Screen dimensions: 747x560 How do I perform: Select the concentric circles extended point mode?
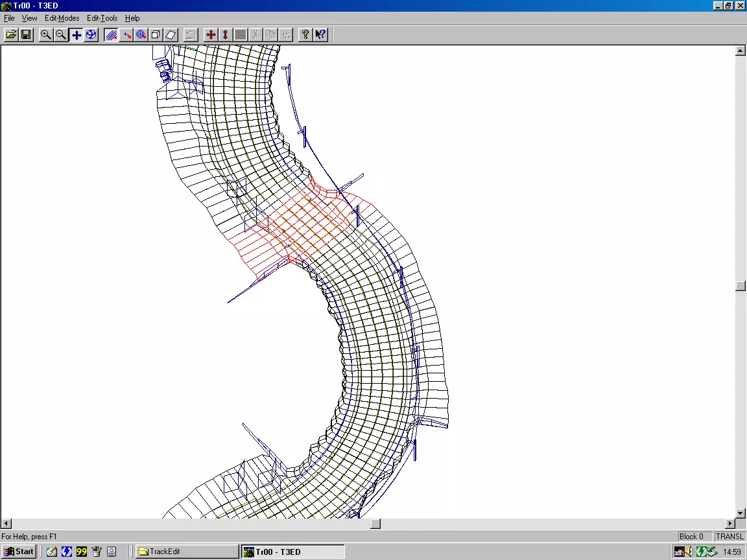(x=141, y=35)
